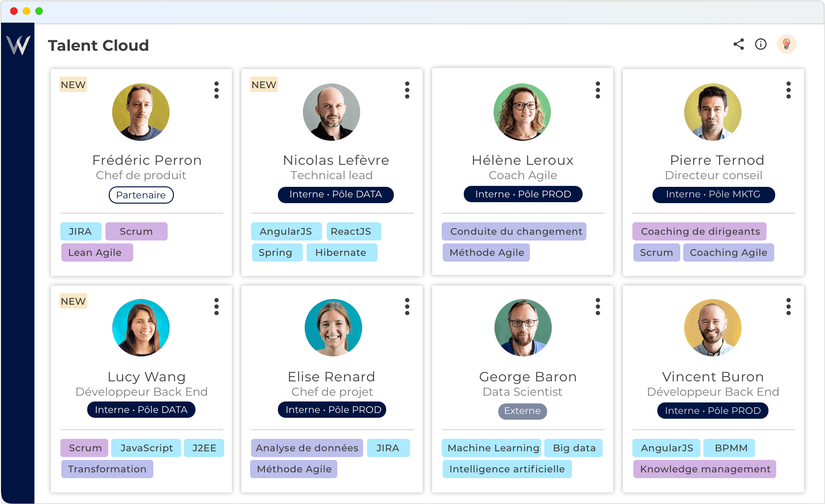This screenshot has height=504, width=825.
Task: Open Frédéric Perron's three-dot menu
Action: [217, 90]
